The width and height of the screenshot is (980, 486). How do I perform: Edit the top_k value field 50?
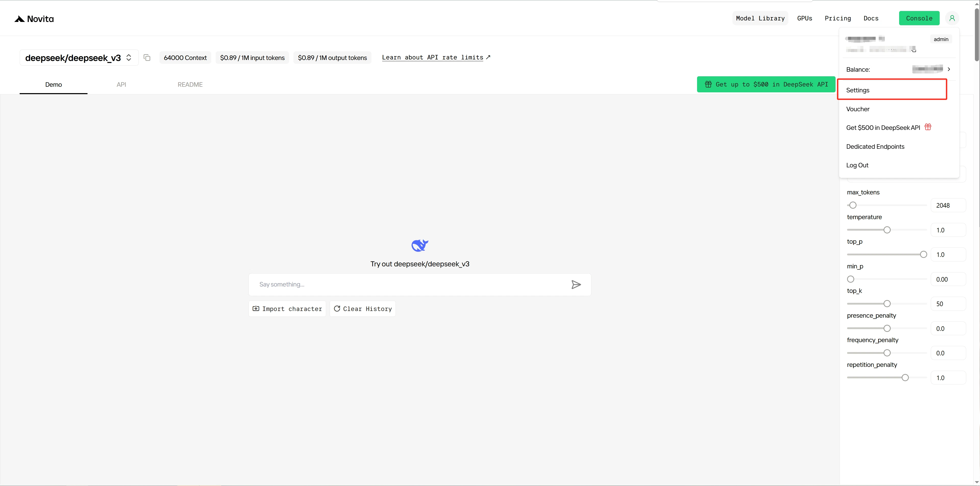pos(948,304)
